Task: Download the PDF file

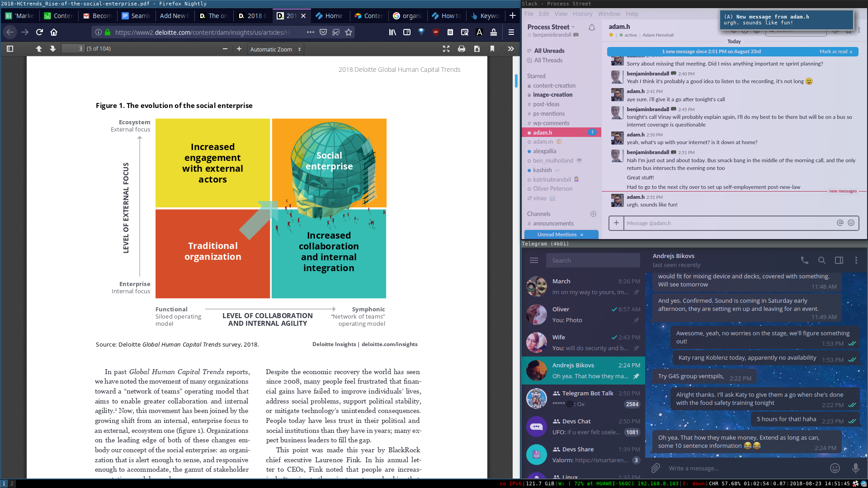Action: click(477, 49)
